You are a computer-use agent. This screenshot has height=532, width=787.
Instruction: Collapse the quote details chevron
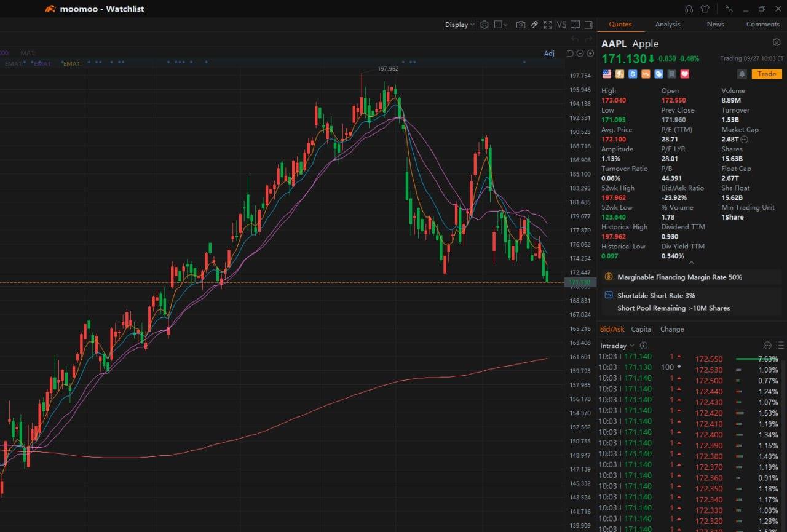click(x=692, y=262)
